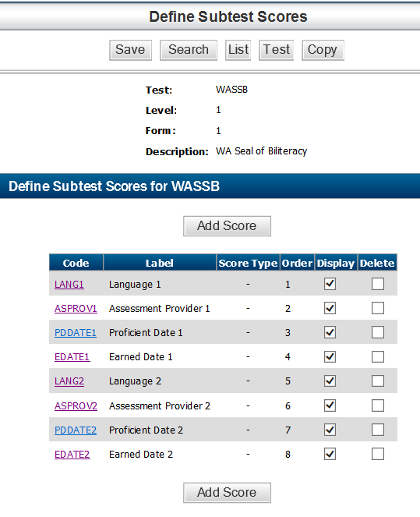Uncheck Display for Language 1
This screenshot has width=420, height=517.
tap(330, 284)
